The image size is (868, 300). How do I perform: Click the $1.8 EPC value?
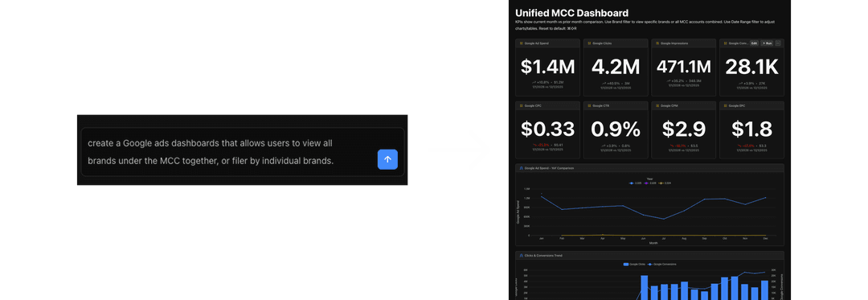tap(751, 129)
